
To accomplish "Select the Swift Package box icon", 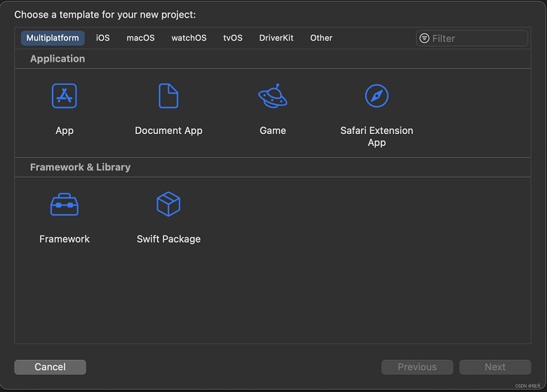I will (168, 204).
